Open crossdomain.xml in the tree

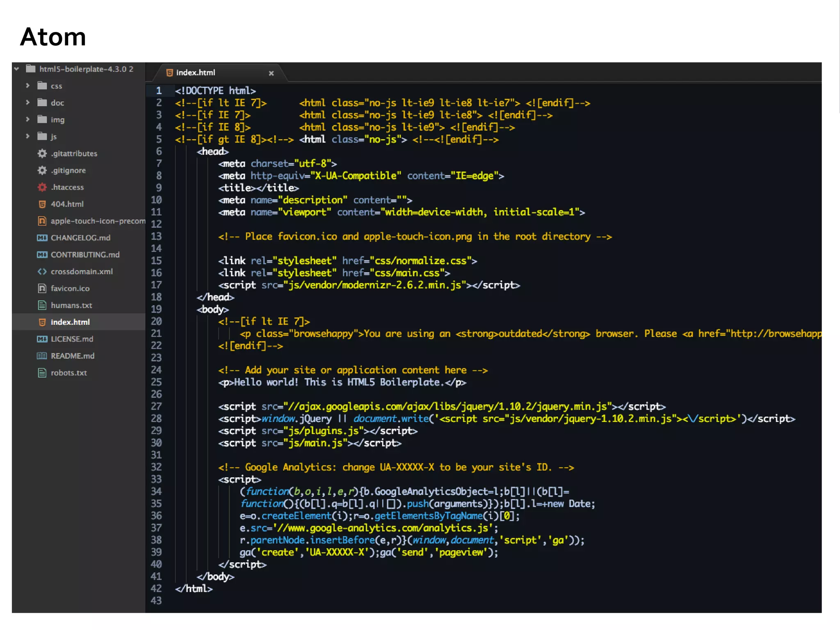point(82,271)
